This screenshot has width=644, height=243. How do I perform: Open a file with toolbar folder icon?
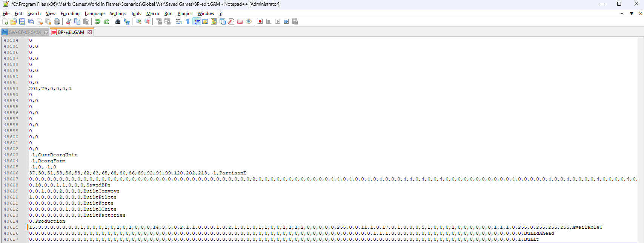pos(14,21)
